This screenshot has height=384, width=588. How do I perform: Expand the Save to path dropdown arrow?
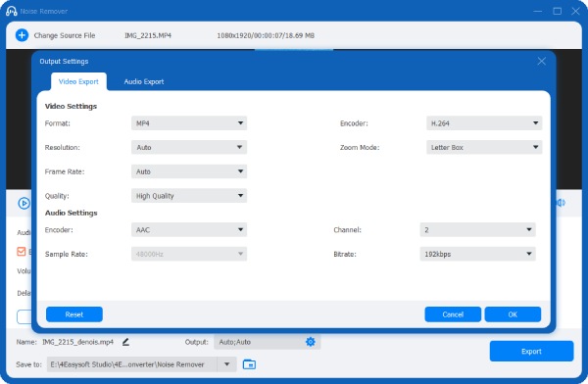[x=227, y=364]
